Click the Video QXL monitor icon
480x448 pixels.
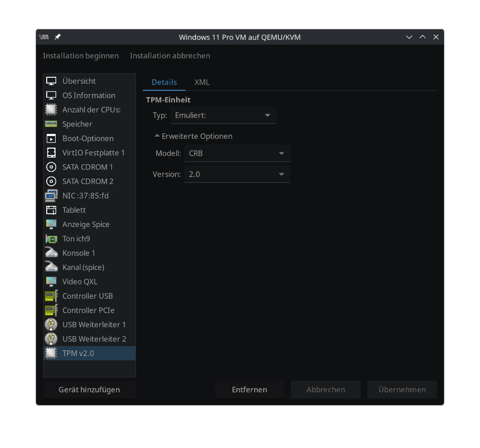51,282
